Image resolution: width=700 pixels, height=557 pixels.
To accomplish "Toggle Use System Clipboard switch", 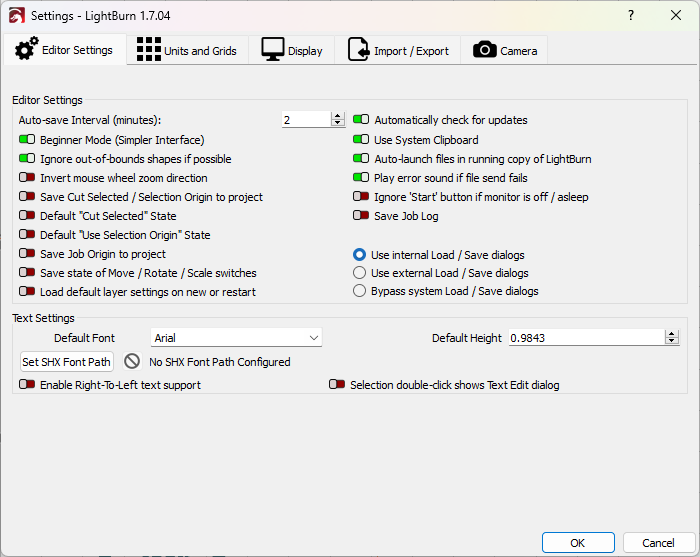I will click(361, 140).
